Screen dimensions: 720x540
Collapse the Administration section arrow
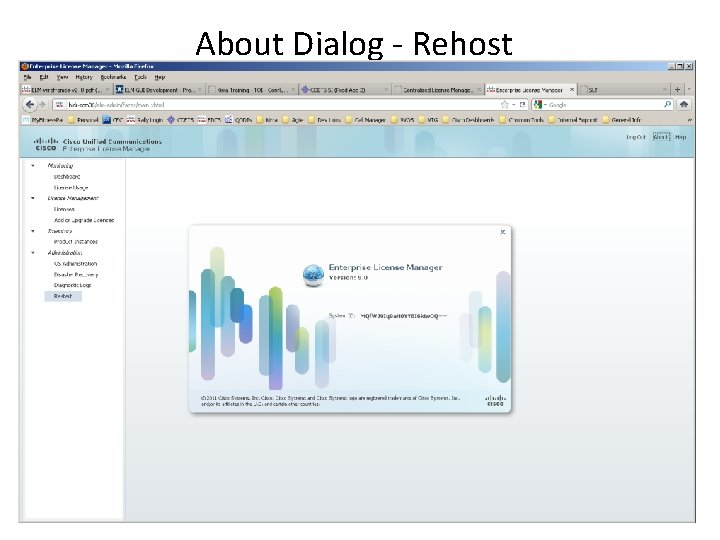[x=33, y=253]
